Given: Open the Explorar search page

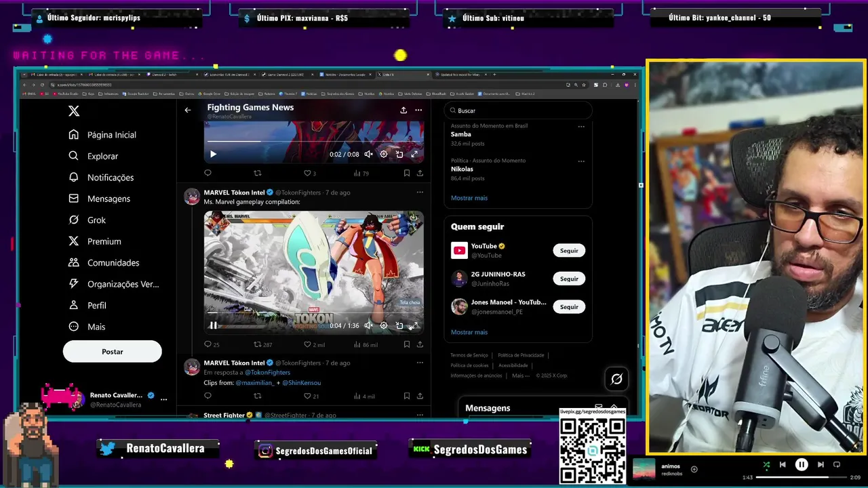Looking at the screenshot, I should pos(94,156).
